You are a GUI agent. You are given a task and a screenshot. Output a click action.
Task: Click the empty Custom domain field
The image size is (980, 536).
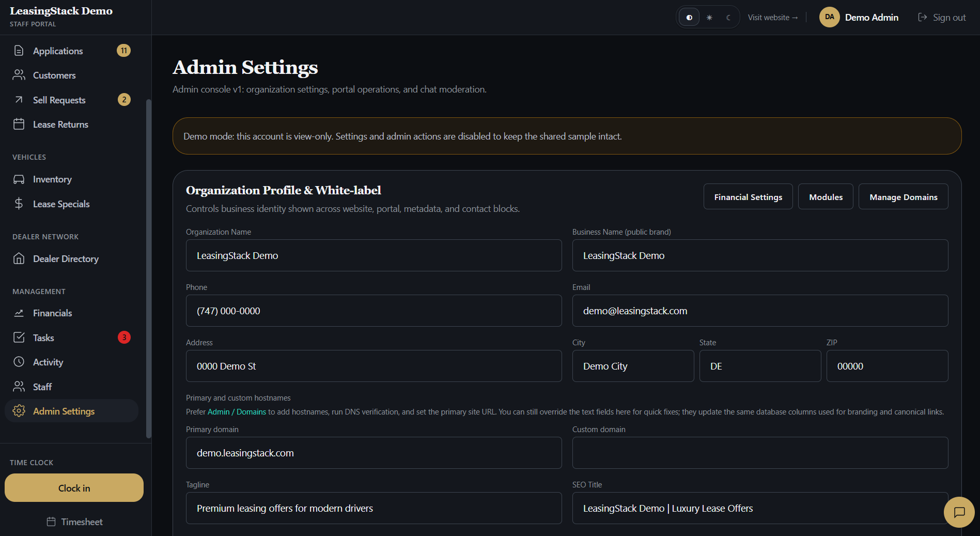coord(760,453)
